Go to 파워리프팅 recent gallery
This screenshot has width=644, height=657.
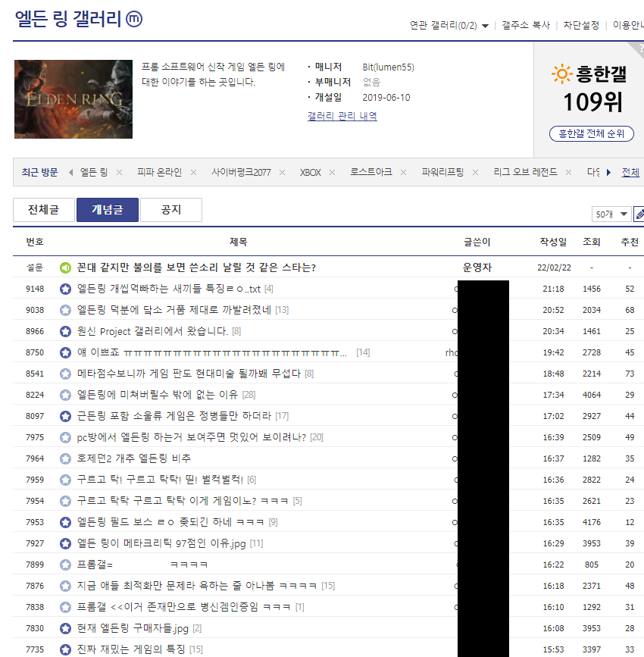point(442,172)
